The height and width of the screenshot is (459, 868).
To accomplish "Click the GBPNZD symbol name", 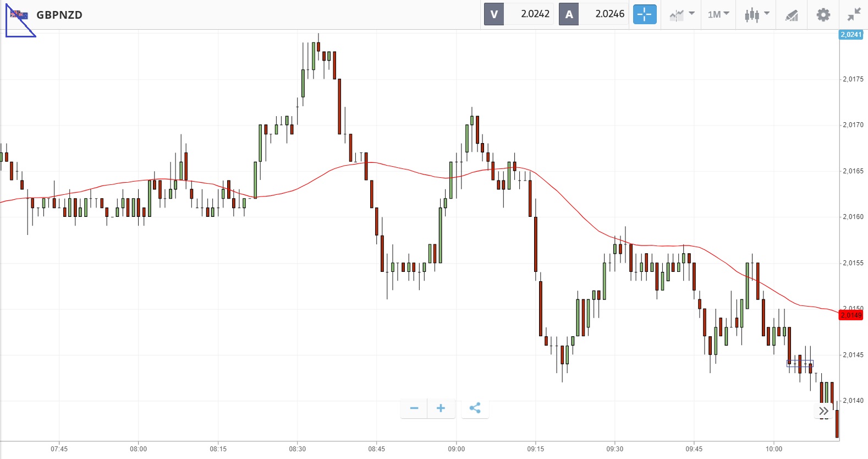I will (x=59, y=15).
